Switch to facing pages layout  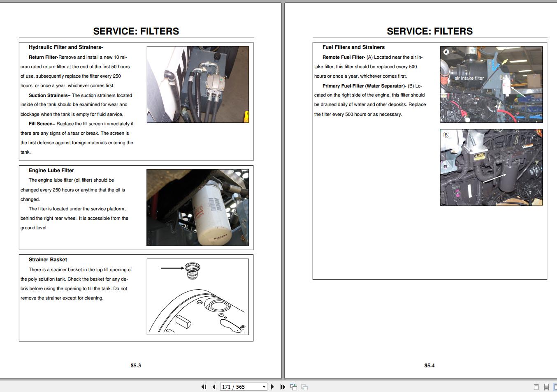click(555, 387)
